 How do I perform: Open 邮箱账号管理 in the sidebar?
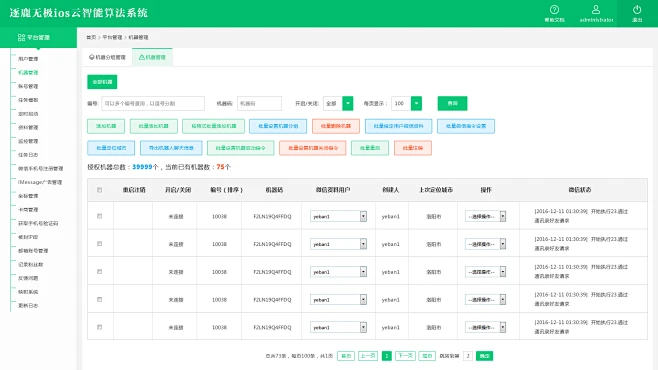[33, 251]
